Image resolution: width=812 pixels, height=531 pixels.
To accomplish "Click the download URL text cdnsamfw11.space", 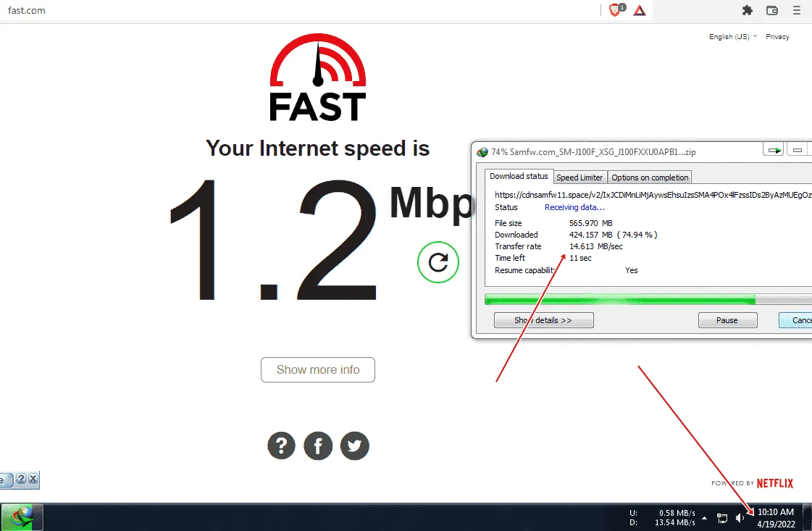I will click(x=653, y=195).
